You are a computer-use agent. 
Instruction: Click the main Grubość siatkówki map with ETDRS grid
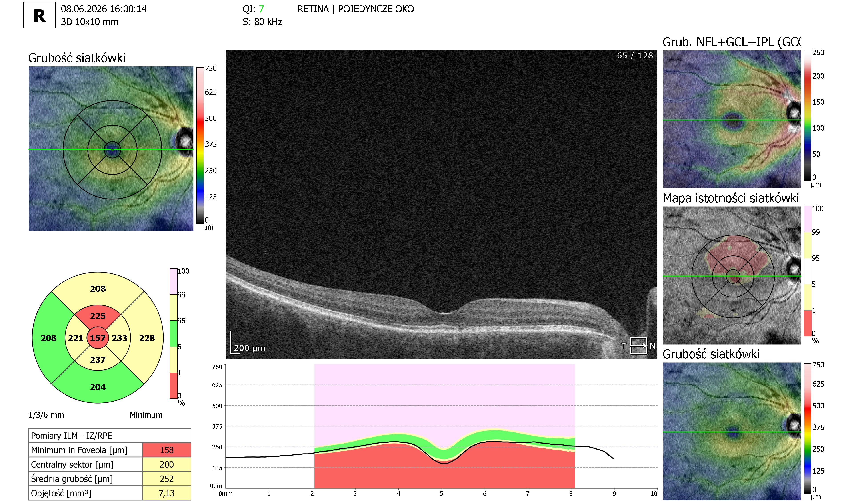111,149
